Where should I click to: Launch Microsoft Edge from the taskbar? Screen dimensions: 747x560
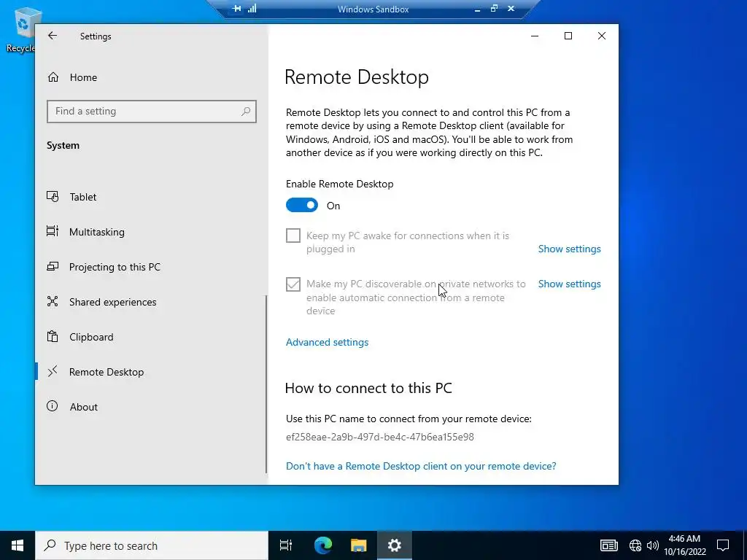(x=323, y=545)
